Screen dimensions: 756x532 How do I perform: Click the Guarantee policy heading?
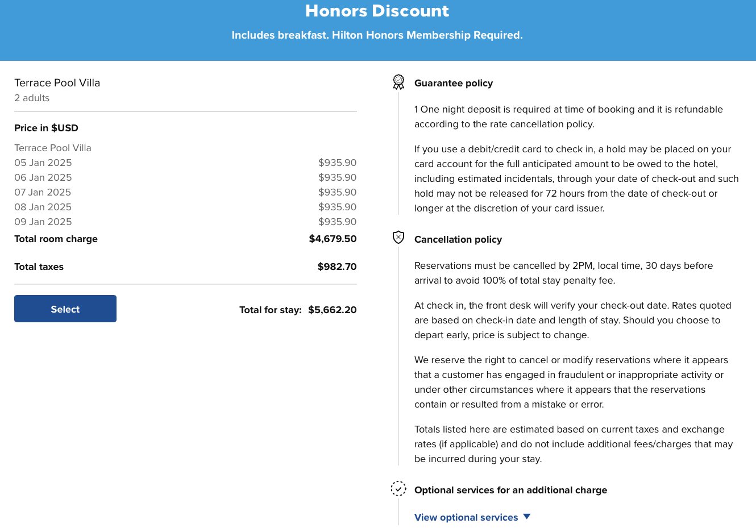point(454,83)
